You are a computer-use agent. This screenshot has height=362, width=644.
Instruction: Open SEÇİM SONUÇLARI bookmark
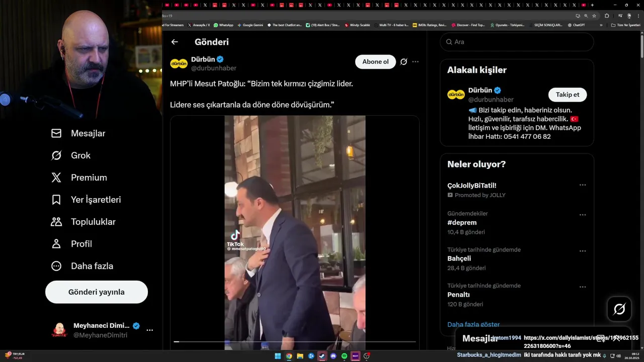click(544, 25)
